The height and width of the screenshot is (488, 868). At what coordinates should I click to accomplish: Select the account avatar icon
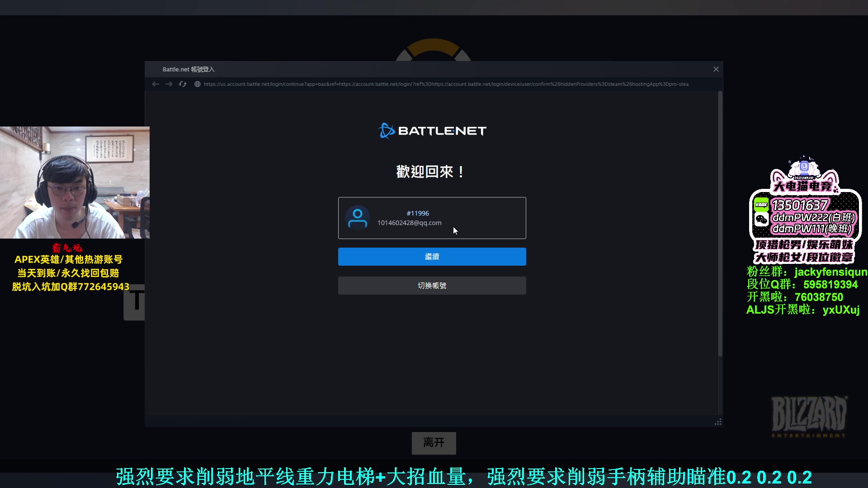click(x=358, y=217)
